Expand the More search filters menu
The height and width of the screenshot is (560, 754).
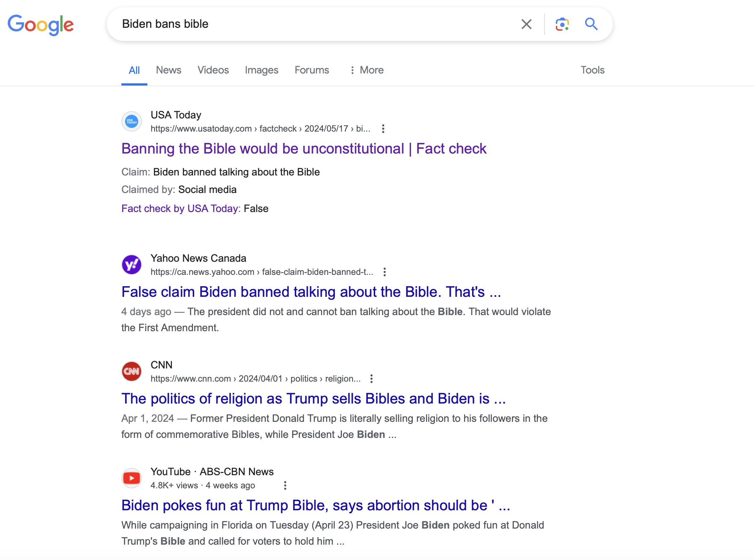(367, 70)
